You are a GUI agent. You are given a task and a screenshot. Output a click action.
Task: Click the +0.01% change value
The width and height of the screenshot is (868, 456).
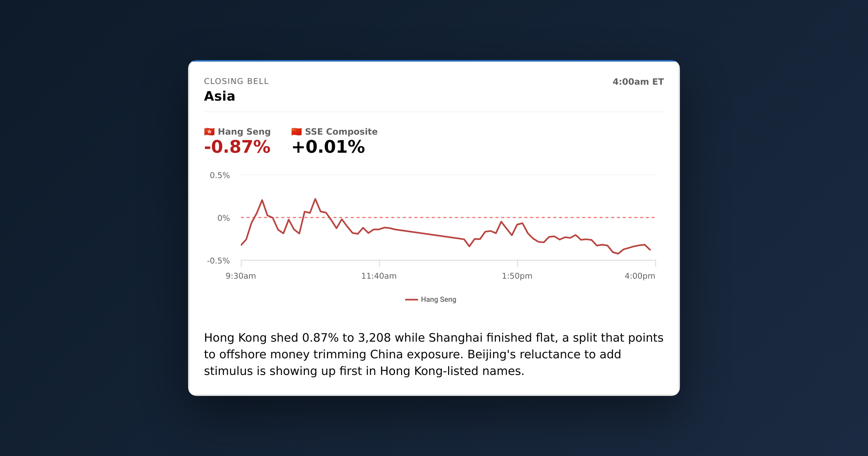[328, 147]
